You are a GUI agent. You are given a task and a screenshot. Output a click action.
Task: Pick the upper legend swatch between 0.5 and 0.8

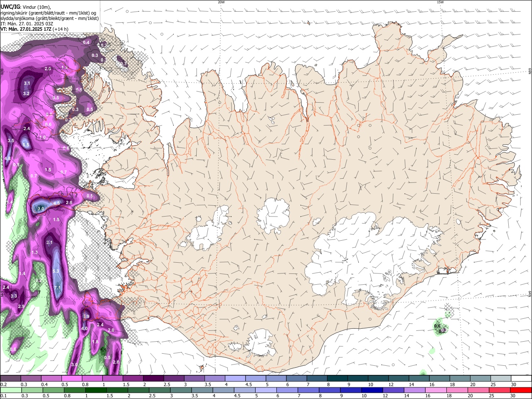(x=71, y=379)
